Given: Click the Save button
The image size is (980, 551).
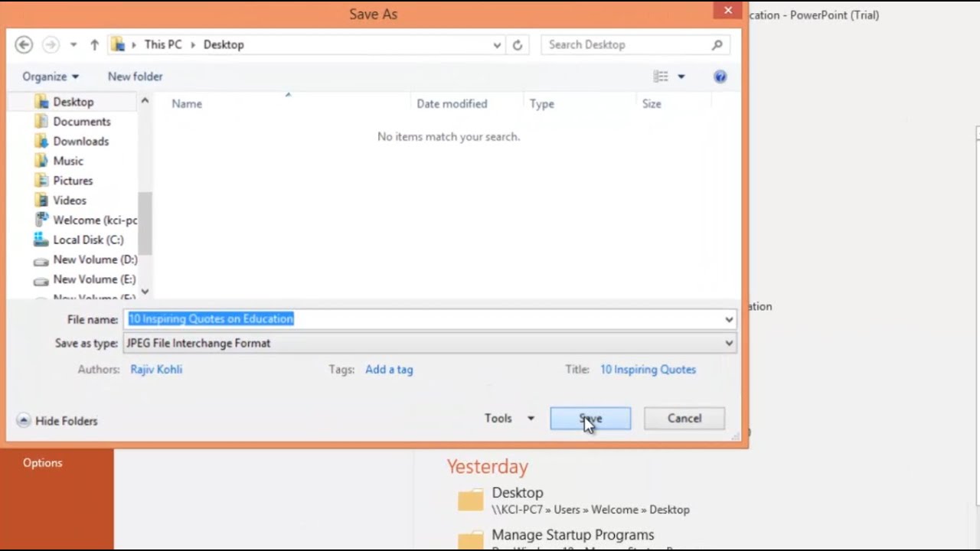Looking at the screenshot, I should click(x=590, y=419).
